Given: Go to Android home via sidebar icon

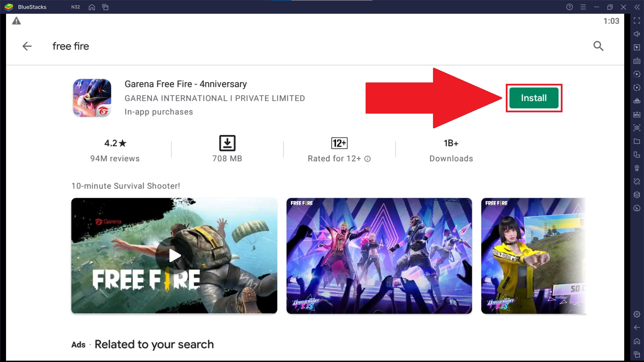Looking at the screenshot, I should point(637,341).
